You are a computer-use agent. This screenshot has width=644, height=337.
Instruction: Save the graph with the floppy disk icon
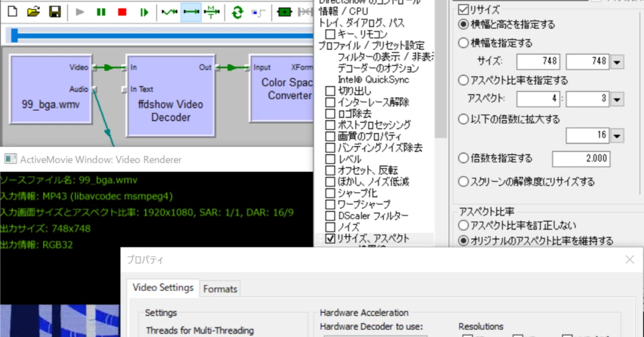(55, 12)
